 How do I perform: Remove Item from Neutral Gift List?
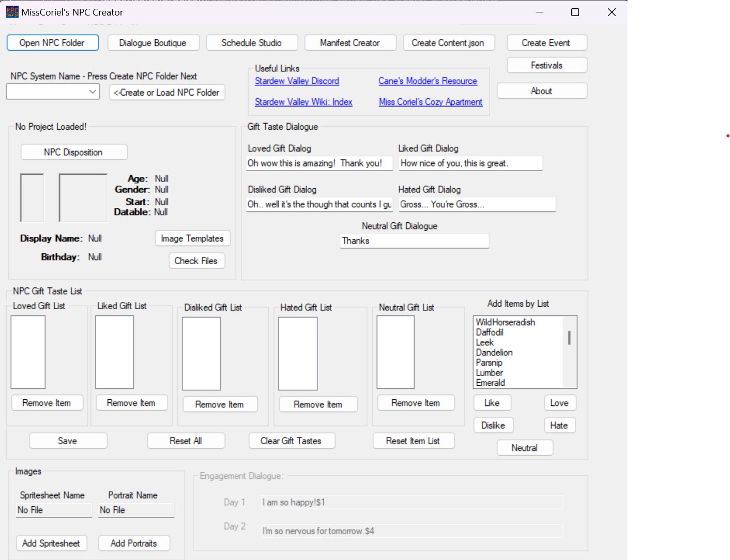coord(416,403)
